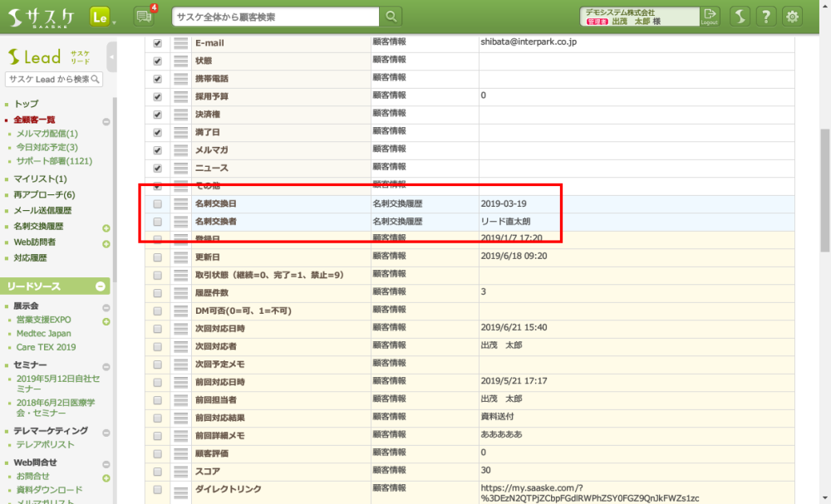Open the settings gear icon
Viewport: 831px width, 504px height.
pyautogui.click(x=793, y=17)
